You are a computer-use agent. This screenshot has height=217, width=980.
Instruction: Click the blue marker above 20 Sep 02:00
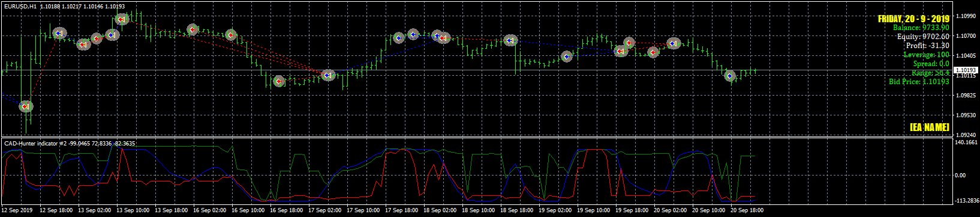tap(674, 43)
